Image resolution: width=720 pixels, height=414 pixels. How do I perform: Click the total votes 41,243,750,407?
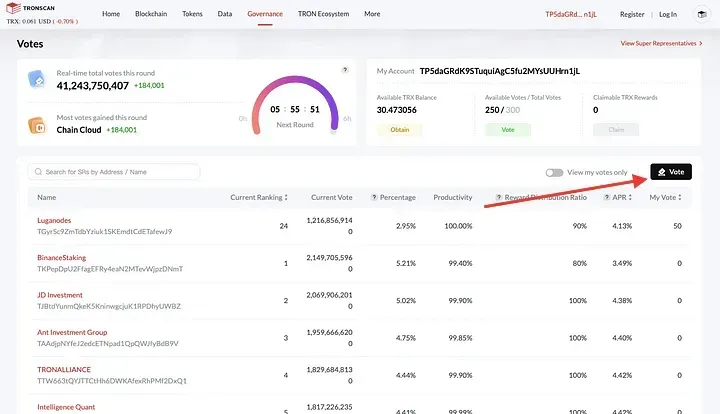[93, 86]
